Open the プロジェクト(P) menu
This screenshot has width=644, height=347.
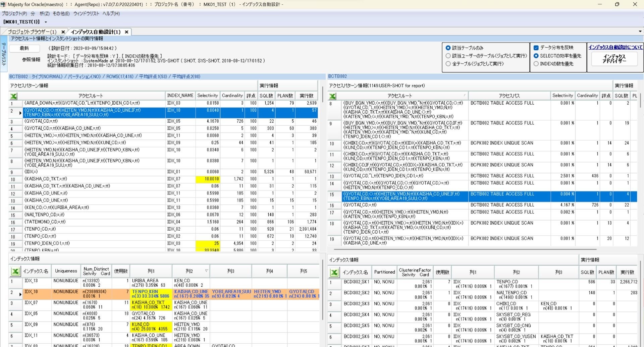pyautogui.click(x=14, y=13)
